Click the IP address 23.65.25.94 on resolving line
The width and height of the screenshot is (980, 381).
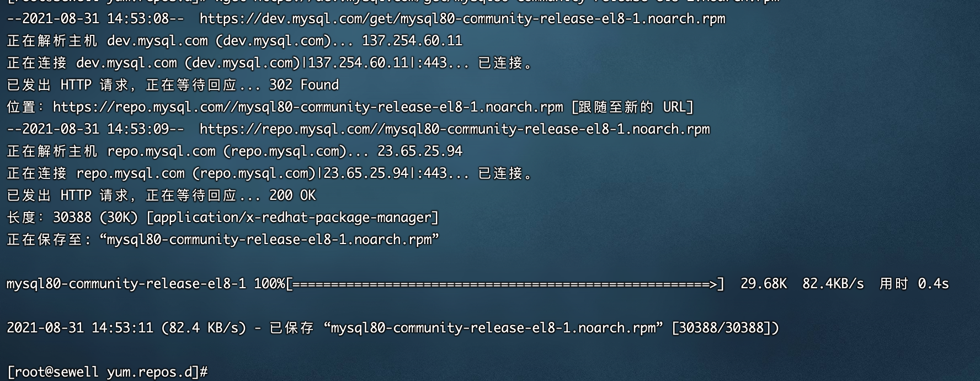coord(420,151)
